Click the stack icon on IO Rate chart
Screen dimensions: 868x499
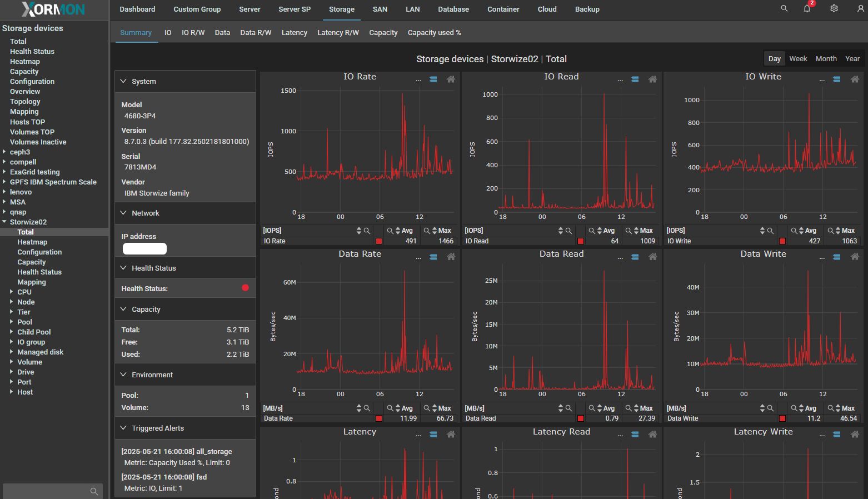433,79
